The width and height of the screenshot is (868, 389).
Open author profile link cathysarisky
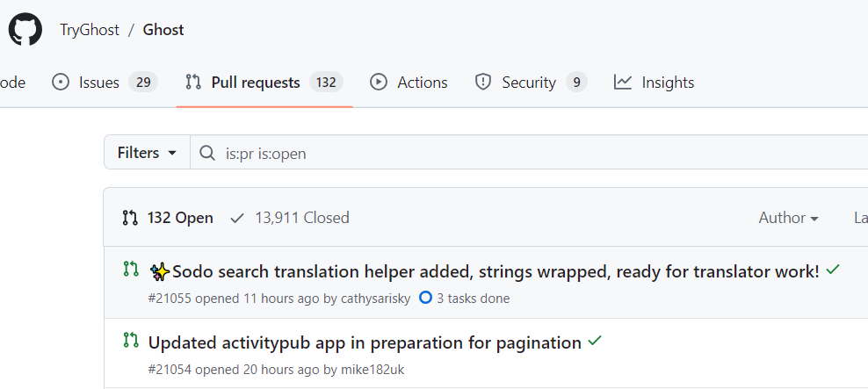pyautogui.click(x=375, y=299)
